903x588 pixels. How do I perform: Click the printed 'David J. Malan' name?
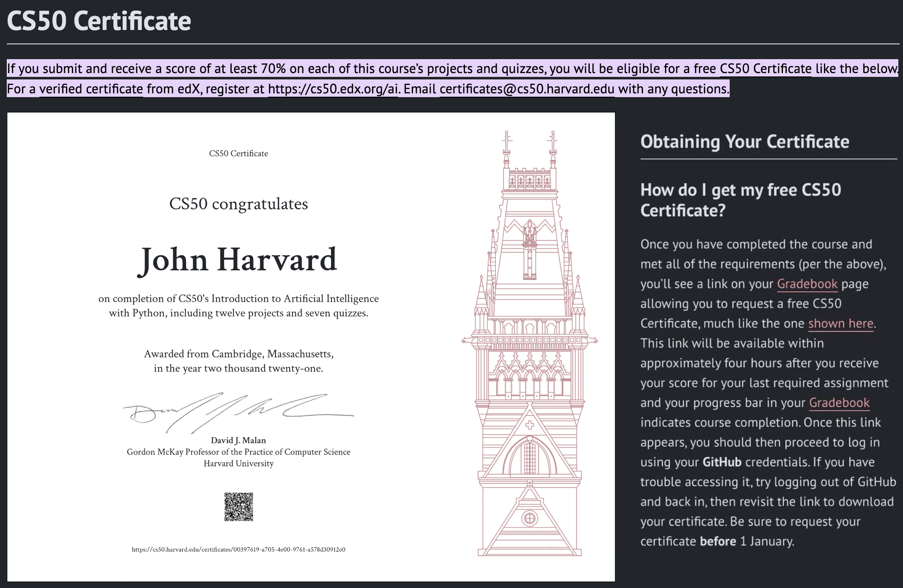[238, 441]
